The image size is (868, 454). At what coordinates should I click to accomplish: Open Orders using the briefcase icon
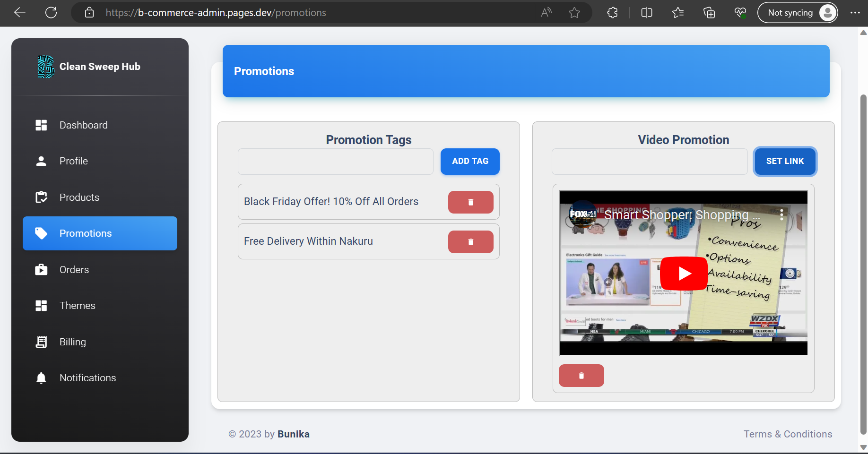(41, 269)
